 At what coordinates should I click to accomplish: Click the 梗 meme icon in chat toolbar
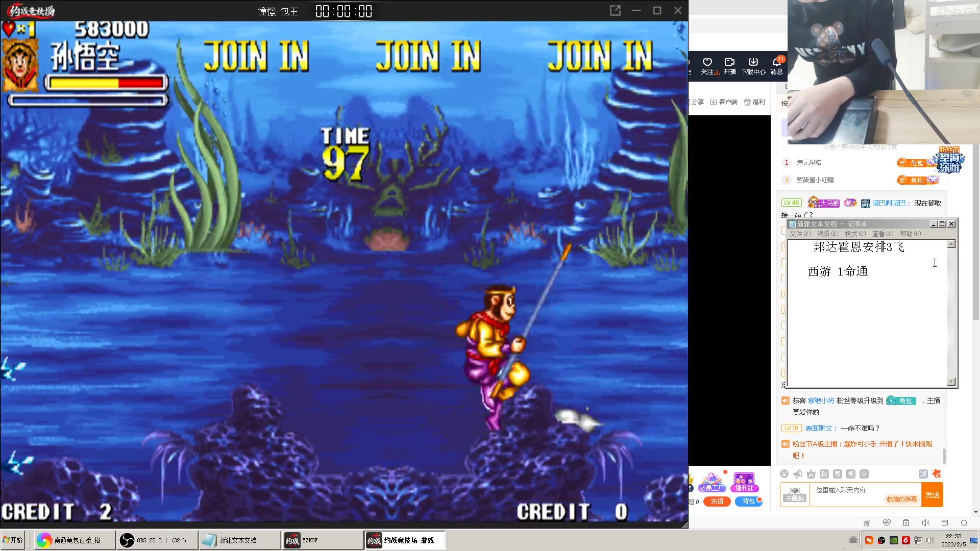pos(851,474)
